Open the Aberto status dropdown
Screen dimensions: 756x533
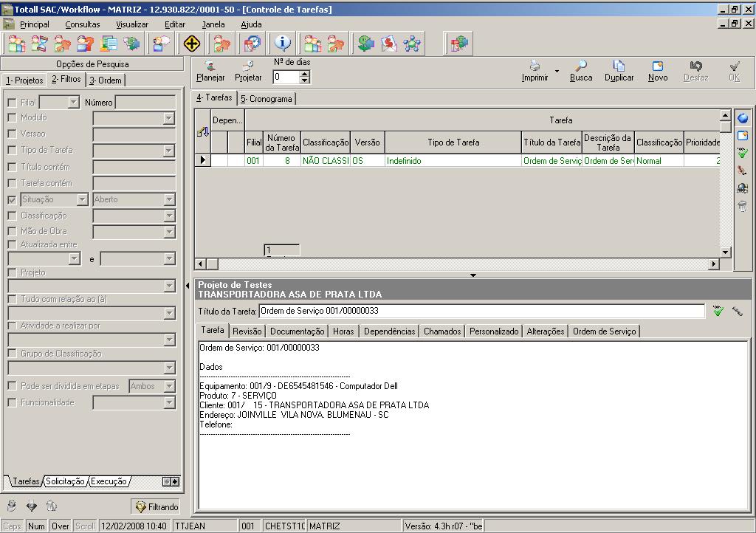[x=169, y=199]
